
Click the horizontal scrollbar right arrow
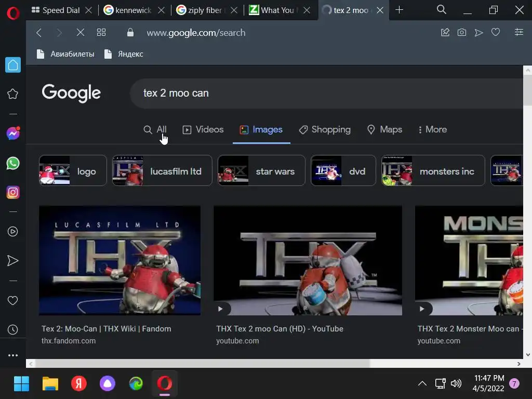point(519,364)
